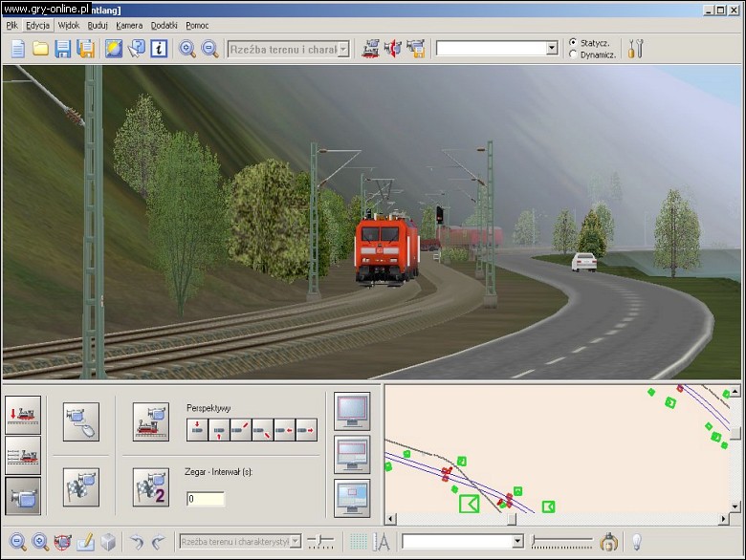The width and height of the screenshot is (746, 560).
Task: Open the Buduj menu
Action: (98, 25)
